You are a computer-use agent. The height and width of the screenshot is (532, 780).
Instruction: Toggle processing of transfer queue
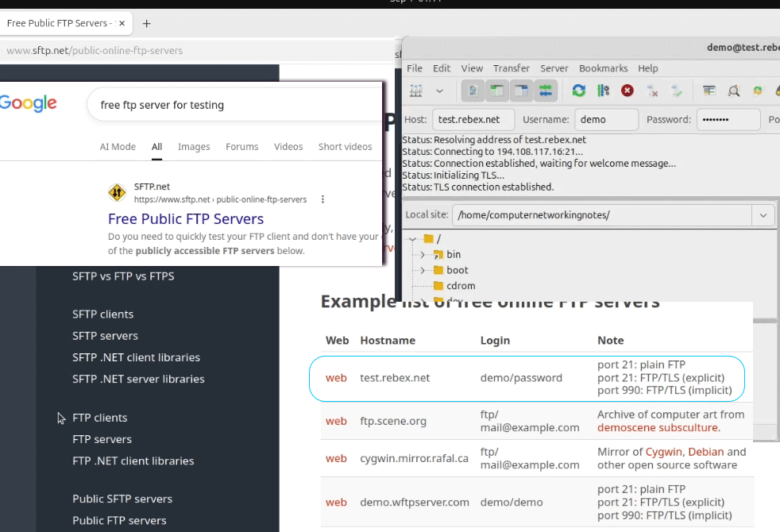603,91
